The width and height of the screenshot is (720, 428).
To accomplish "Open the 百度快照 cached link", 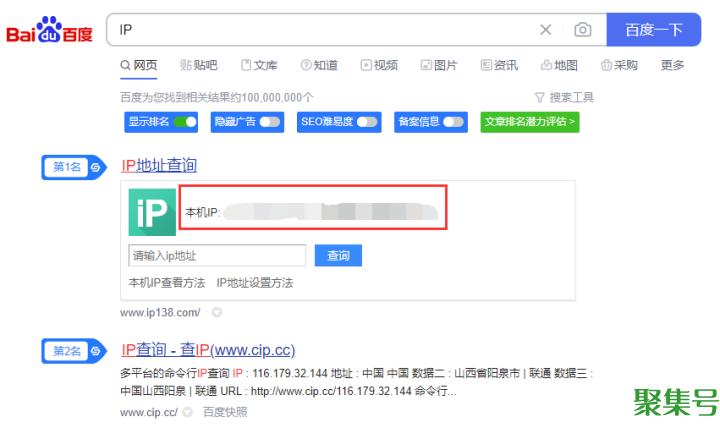I will (x=225, y=412).
